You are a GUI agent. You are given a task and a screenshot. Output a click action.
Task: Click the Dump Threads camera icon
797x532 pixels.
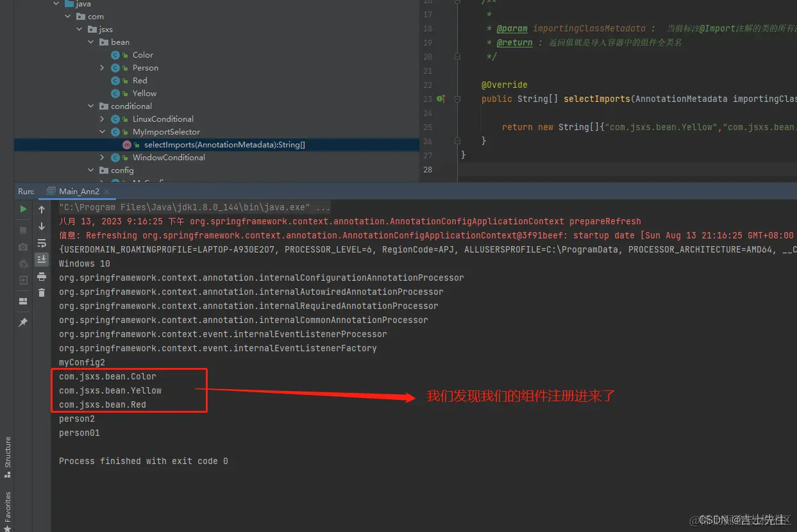[23, 247]
